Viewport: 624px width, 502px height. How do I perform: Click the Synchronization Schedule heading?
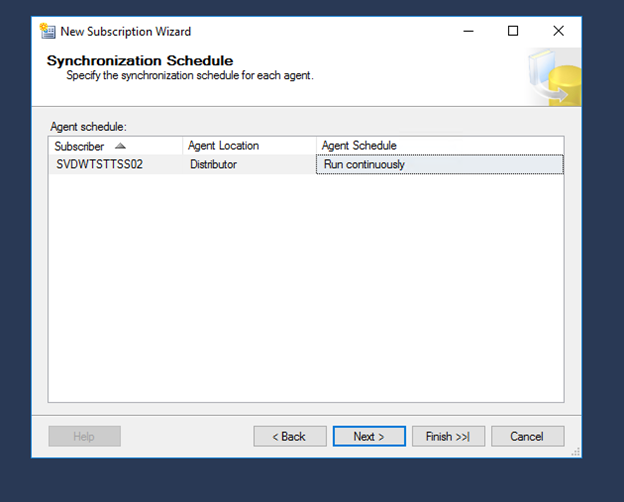[x=140, y=61]
